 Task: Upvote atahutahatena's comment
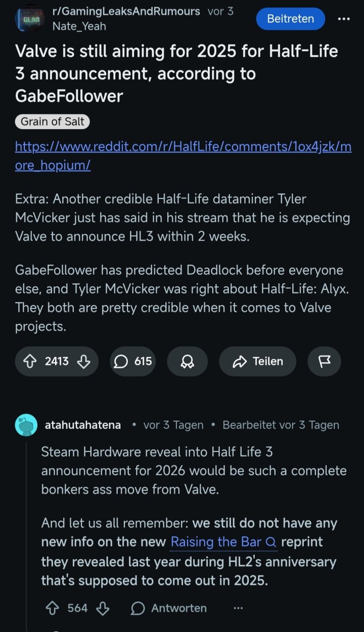[52, 608]
